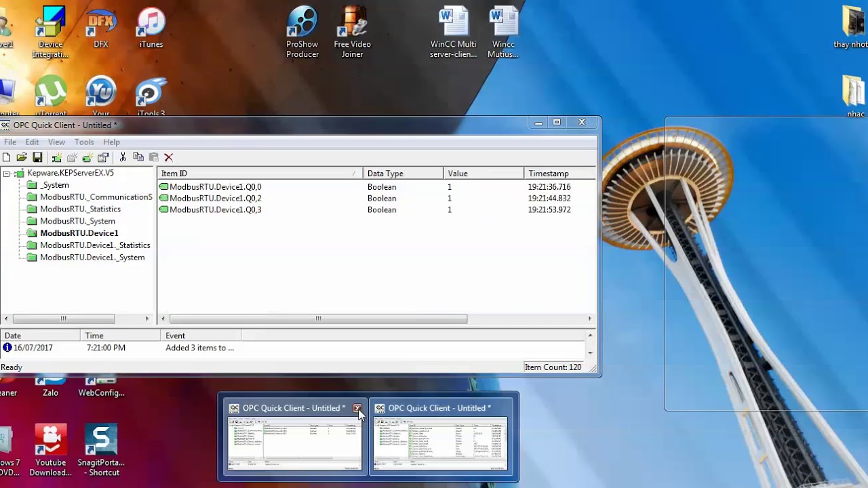Screen dimensions: 868x488
Task: Click timestamp 19:21:36.716
Action: click(x=549, y=187)
